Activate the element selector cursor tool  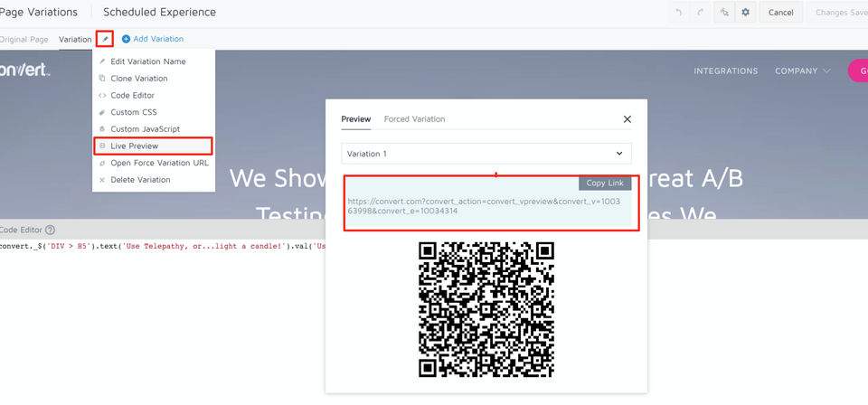[x=724, y=12]
